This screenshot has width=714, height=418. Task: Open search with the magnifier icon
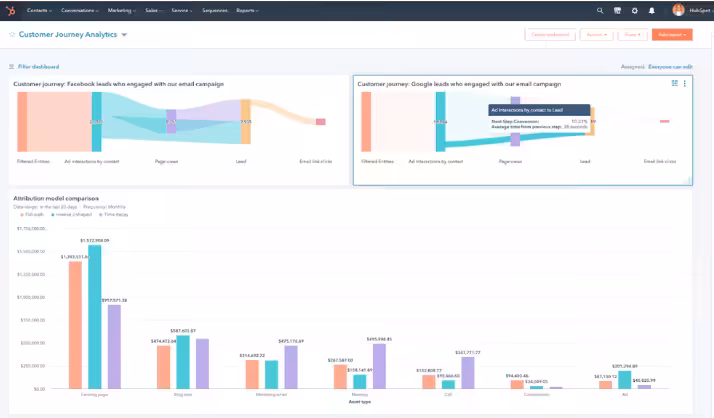point(600,10)
